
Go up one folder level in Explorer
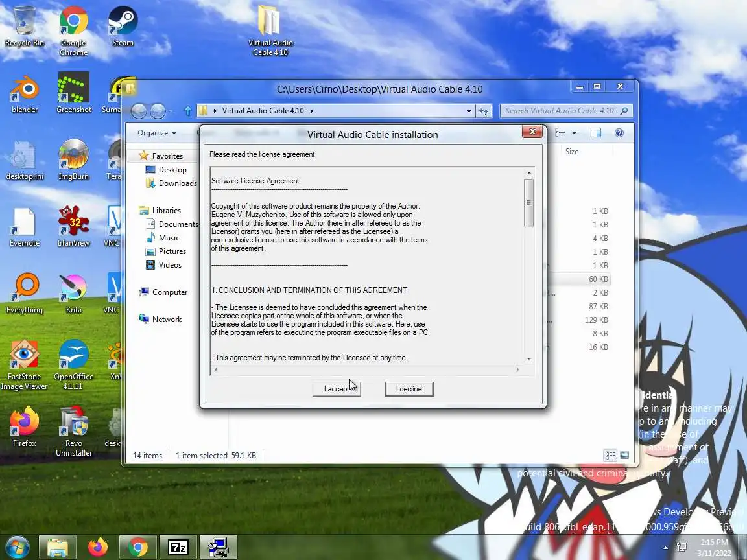pos(187,111)
